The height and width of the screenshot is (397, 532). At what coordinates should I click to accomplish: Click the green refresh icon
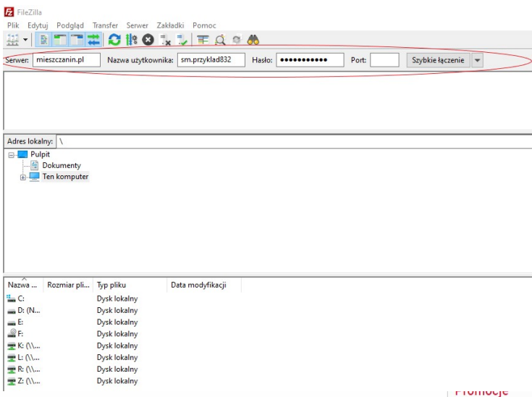point(114,41)
